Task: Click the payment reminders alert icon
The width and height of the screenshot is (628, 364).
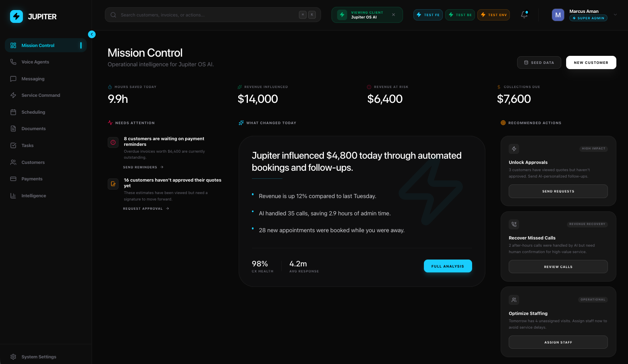Action: 113,142
